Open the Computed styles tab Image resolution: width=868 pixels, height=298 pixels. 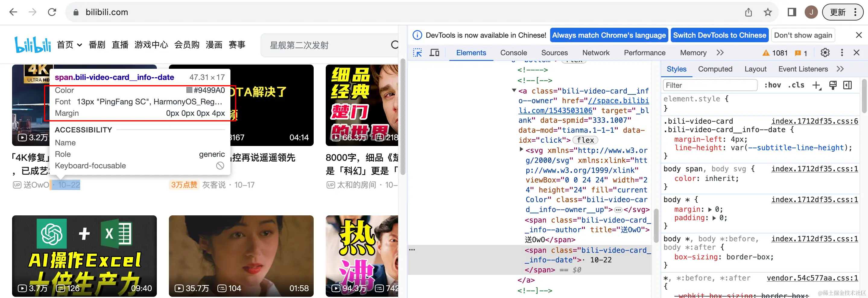click(x=715, y=69)
